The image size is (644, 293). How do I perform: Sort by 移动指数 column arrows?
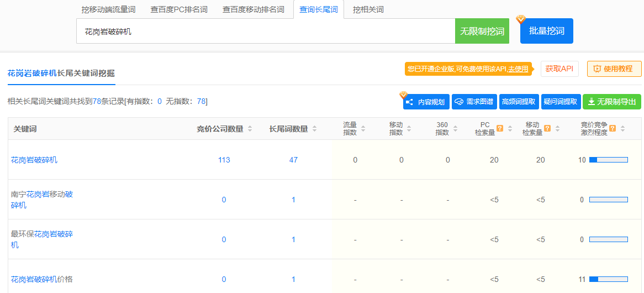tap(409, 129)
